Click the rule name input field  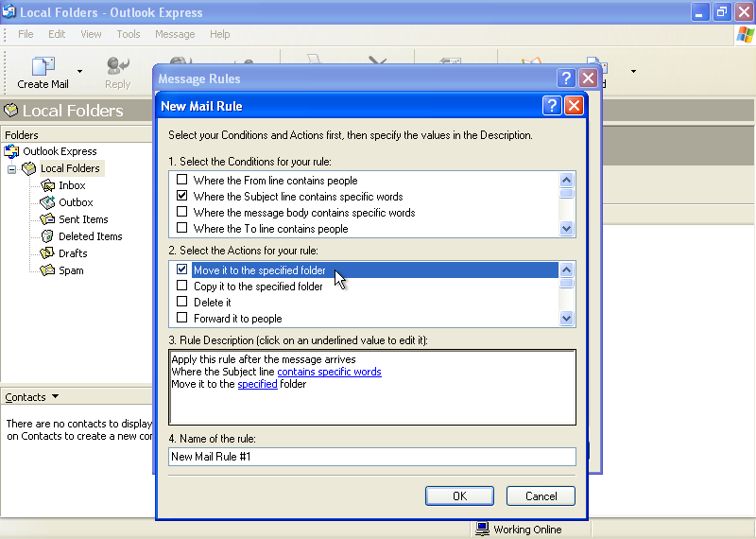(372, 457)
